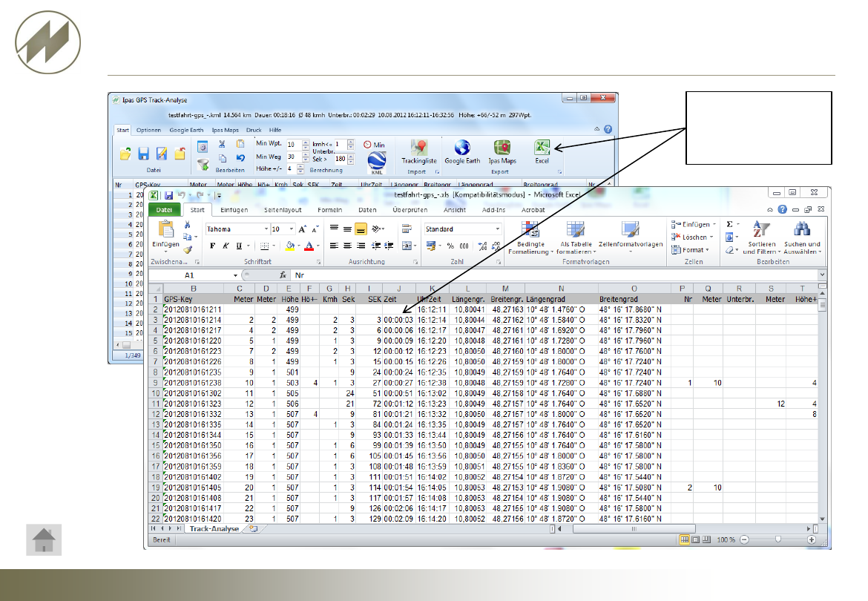Expand the A1 name box dropdown
Image resolution: width=868 pixels, height=601 pixels.
pyautogui.click(x=235, y=275)
